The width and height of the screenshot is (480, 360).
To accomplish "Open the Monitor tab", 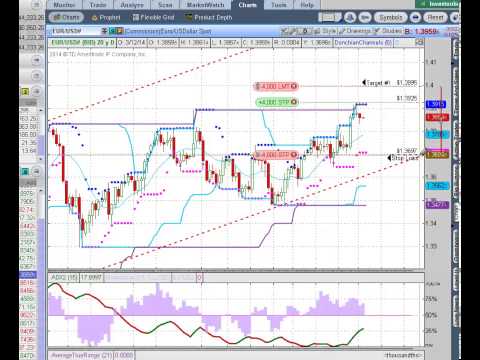I will [64, 5].
